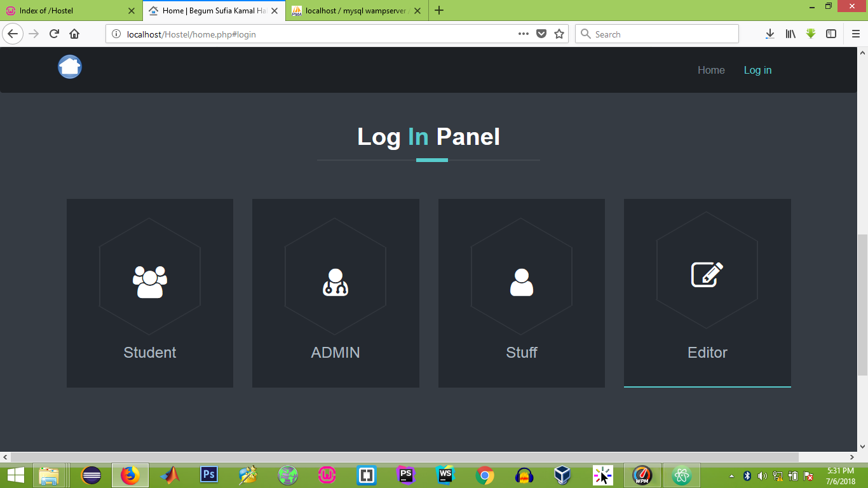Open the Firefox hamburger menu

[x=855, y=34]
